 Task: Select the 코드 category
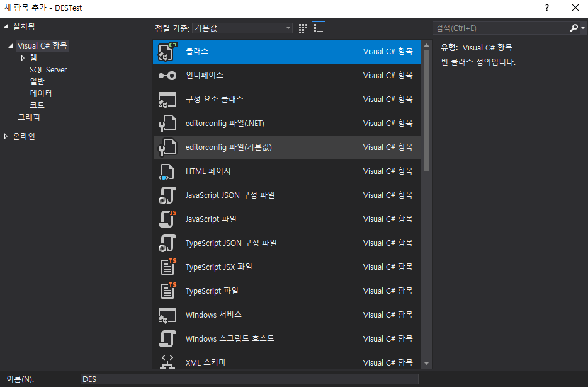click(x=37, y=105)
